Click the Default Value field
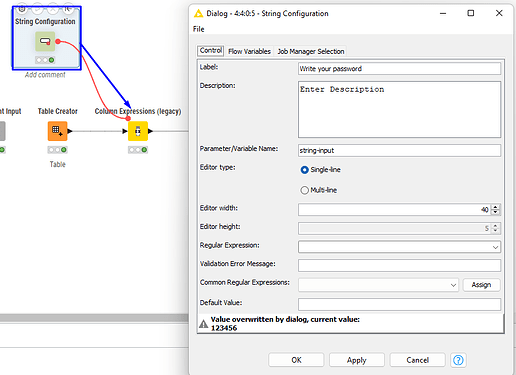 (x=399, y=304)
